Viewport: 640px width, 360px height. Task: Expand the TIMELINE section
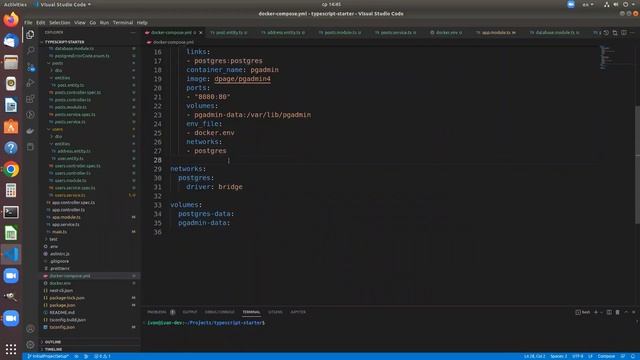53,349
